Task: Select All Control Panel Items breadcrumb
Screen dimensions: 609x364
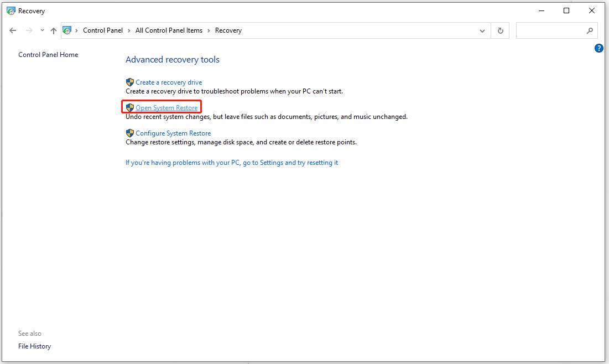Action: coord(169,30)
